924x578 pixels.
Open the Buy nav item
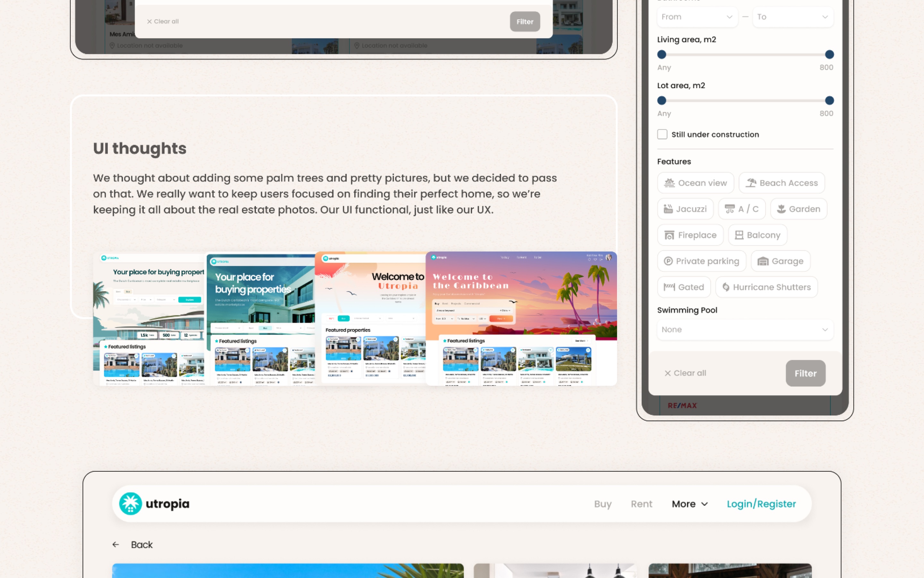[x=603, y=504]
